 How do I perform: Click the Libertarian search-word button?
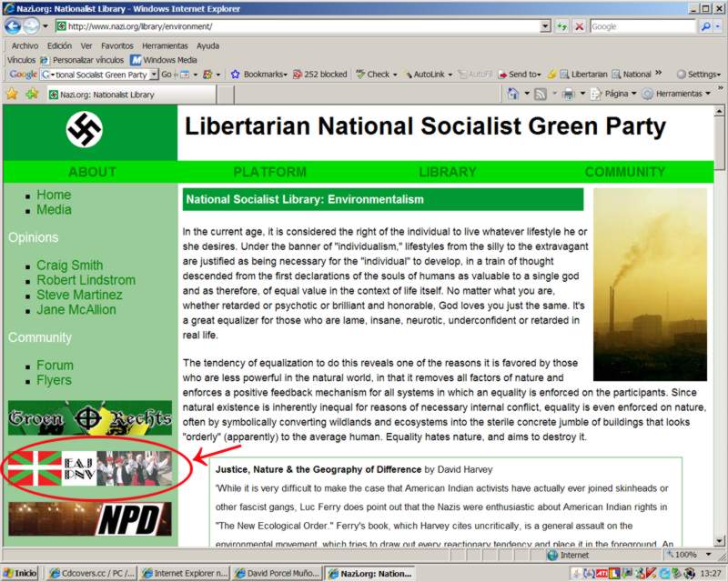tap(583, 75)
